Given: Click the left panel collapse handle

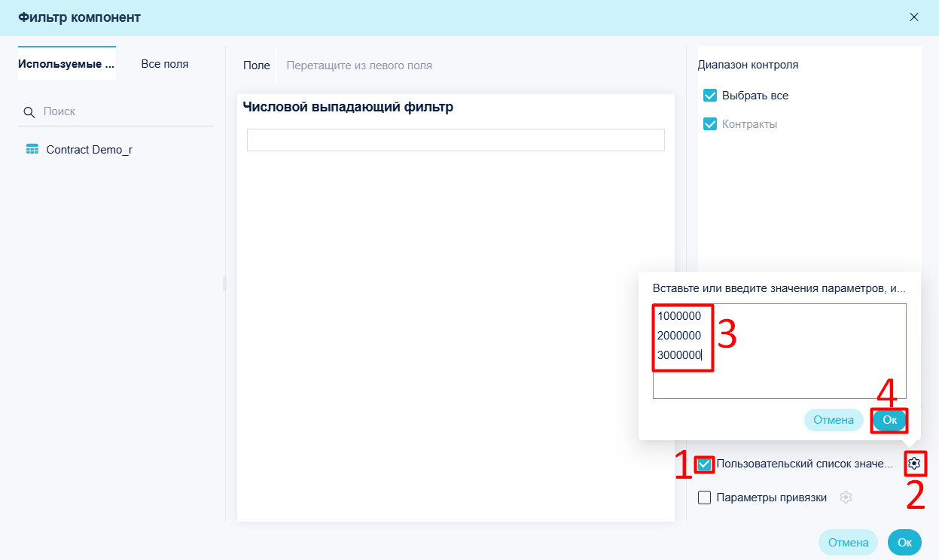Looking at the screenshot, I should [x=224, y=284].
